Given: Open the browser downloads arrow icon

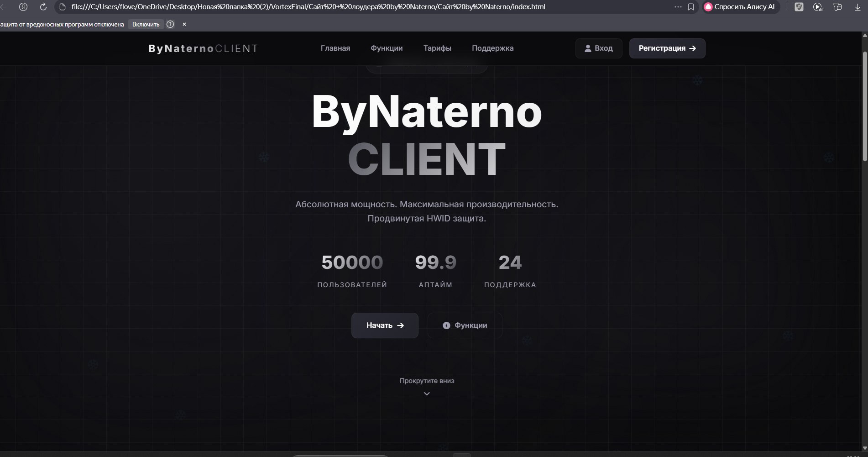Looking at the screenshot, I should tap(857, 7).
